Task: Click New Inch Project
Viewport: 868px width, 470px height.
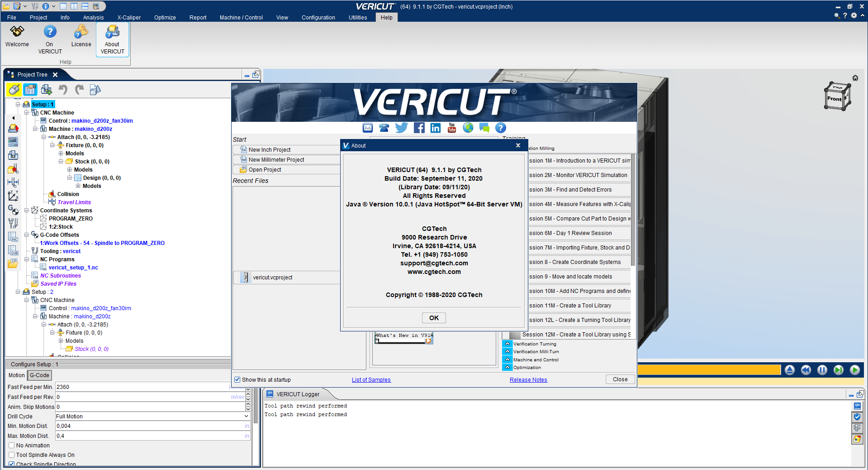Action: point(286,150)
